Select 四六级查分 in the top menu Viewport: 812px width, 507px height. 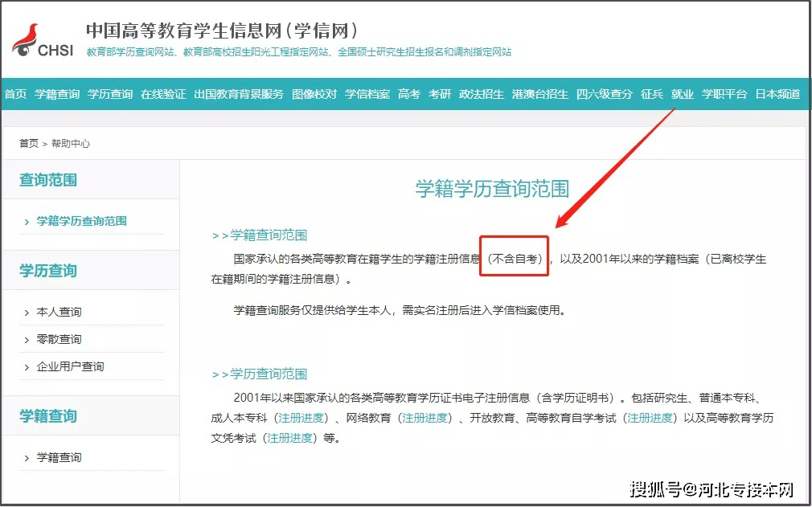pos(605,93)
